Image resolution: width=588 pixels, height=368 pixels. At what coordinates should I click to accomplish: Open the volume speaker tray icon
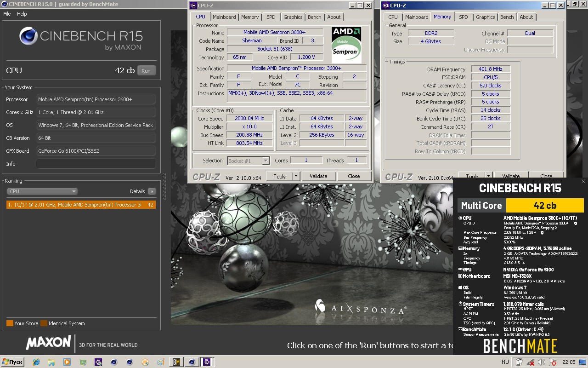[x=542, y=362]
